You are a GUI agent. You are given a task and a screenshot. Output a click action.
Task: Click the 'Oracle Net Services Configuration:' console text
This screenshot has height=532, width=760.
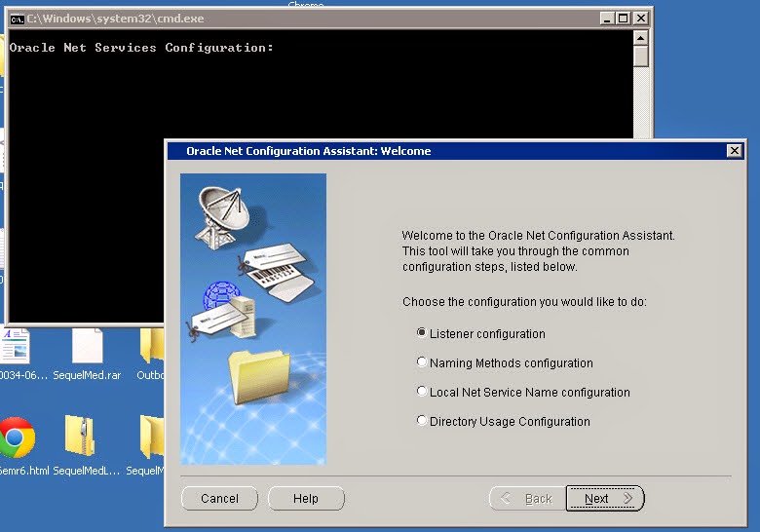[x=141, y=48]
